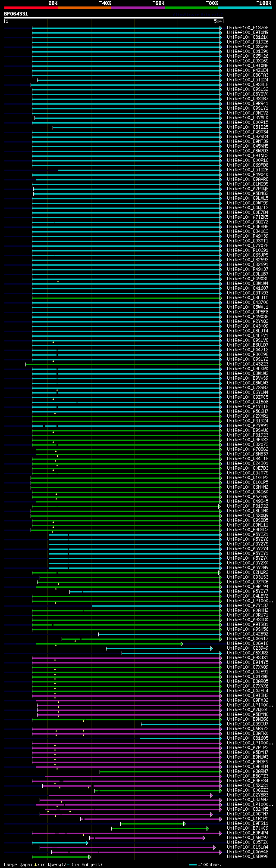276x868 pixels.
Task: Select label UniRef100_B9GSC7
Action: point(248,530)
